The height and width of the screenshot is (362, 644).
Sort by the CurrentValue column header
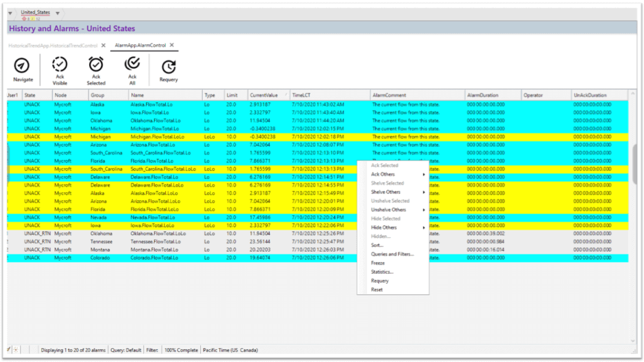click(264, 95)
